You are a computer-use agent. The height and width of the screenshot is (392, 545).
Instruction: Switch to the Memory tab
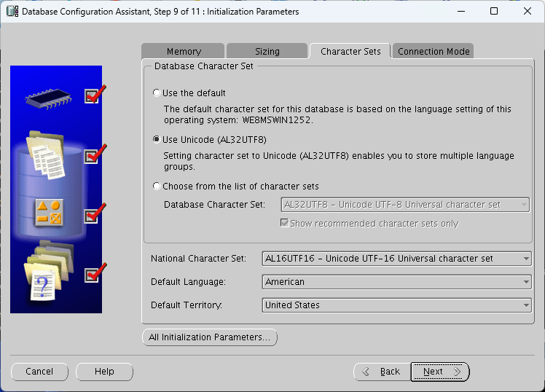(x=183, y=52)
